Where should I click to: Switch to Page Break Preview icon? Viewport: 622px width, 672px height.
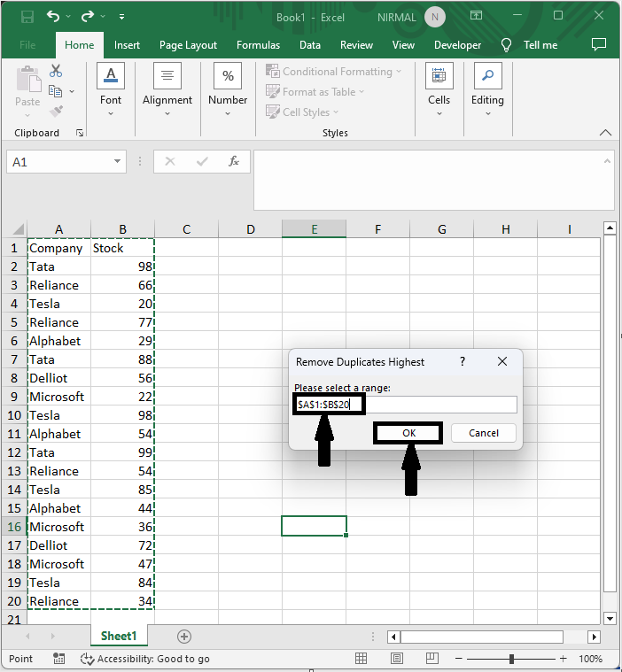click(432, 659)
